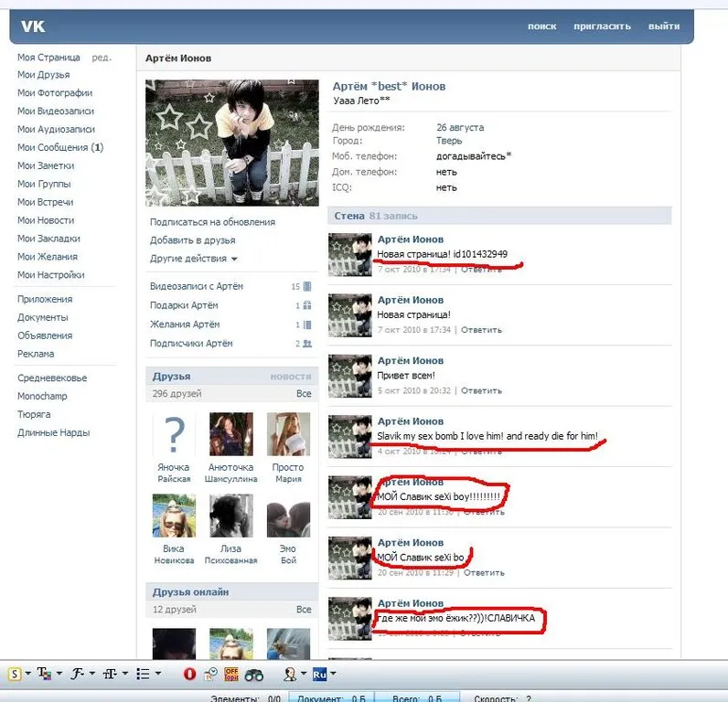Open Артём's large profile photo
728x702 pixels.
pyautogui.click(x=232, y=143)
